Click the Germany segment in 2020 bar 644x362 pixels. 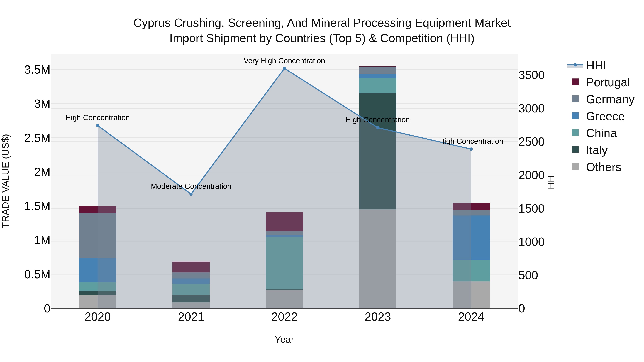tap(98, 235)
